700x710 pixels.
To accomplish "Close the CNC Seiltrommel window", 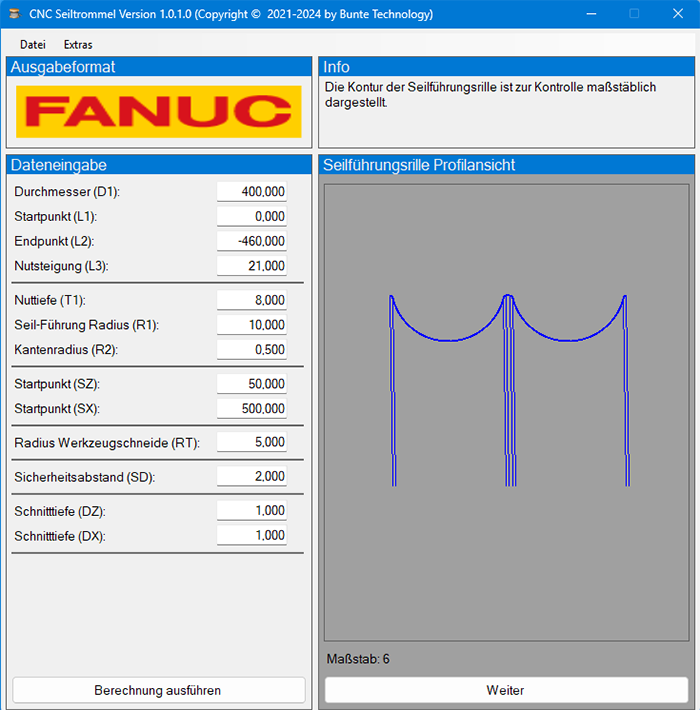I will [678, 14].
